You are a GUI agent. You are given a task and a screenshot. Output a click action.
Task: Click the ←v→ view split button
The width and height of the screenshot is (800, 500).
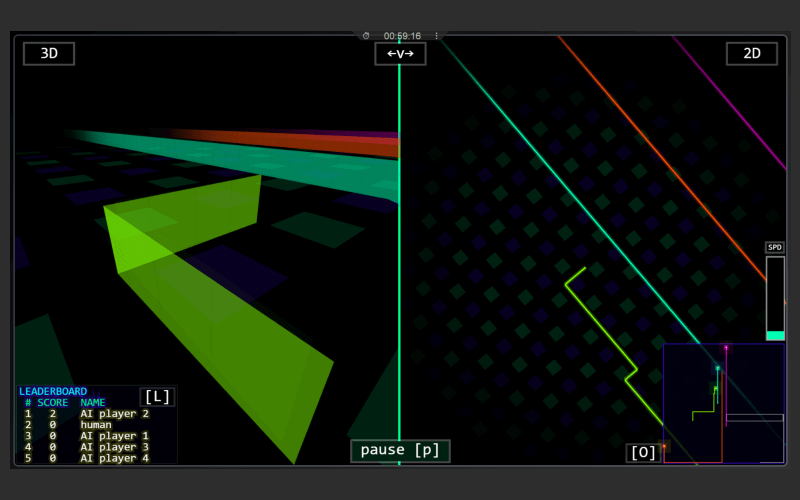400,54
